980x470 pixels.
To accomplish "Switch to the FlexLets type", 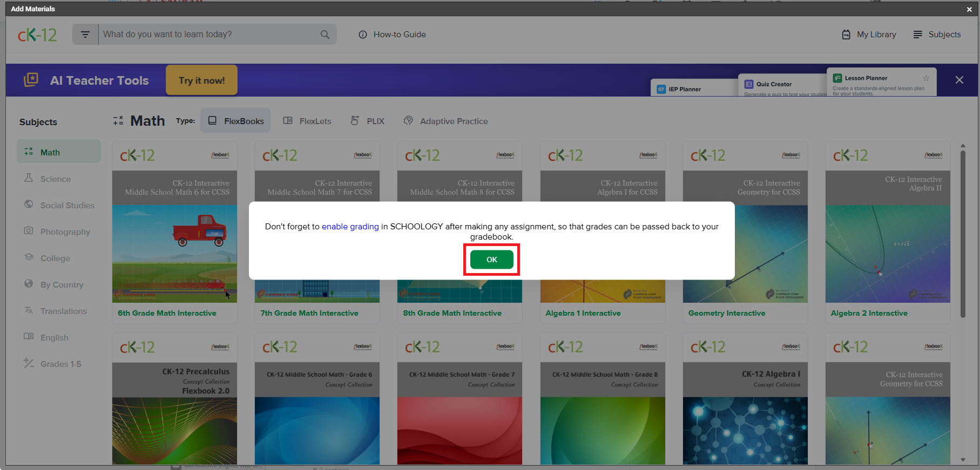I will click(x=308, y=121).
